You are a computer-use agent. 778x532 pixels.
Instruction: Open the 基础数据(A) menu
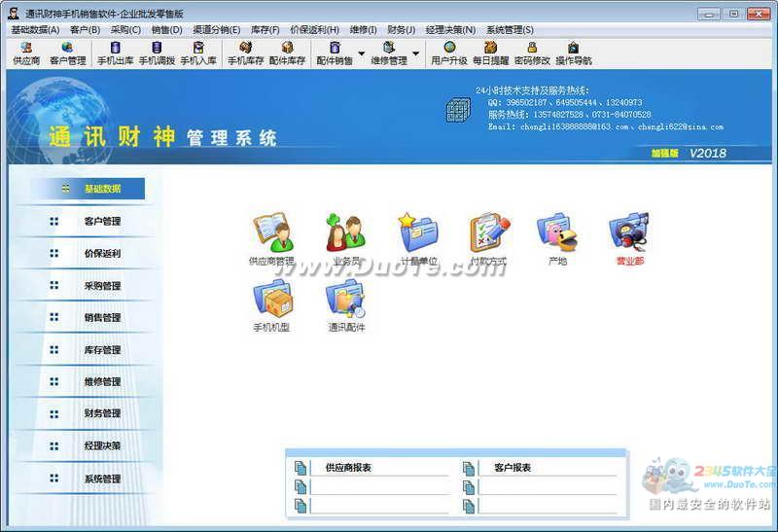coord(35,30)
